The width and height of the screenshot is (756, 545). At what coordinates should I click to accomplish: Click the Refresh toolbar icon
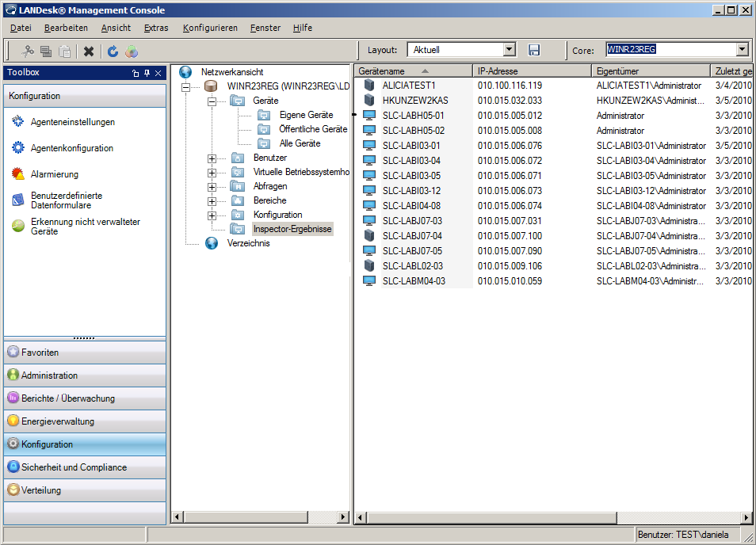click(113, 51)
